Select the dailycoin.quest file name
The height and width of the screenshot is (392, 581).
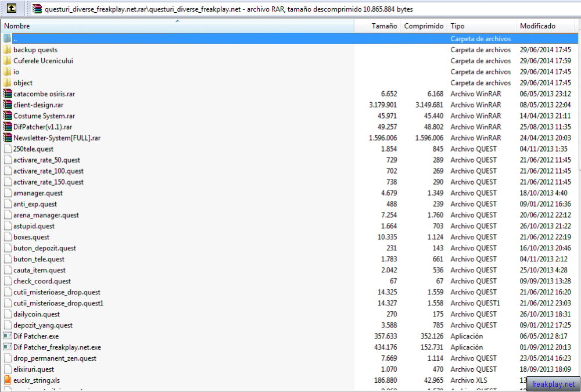pos(37,314)
